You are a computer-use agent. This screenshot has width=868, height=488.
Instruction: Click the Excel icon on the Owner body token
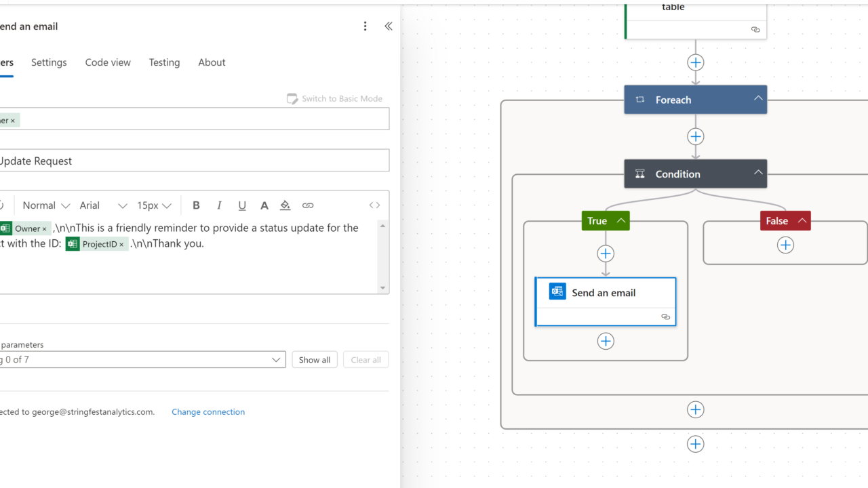[5, 228]
